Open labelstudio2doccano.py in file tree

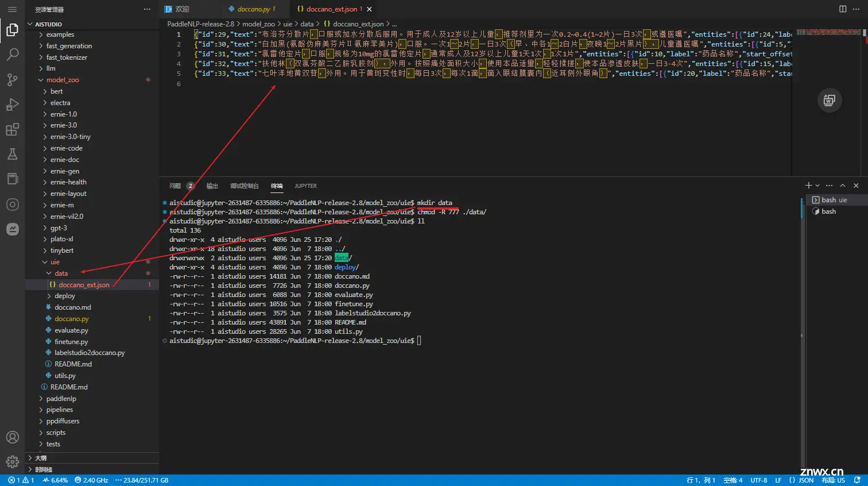[92, 353]
